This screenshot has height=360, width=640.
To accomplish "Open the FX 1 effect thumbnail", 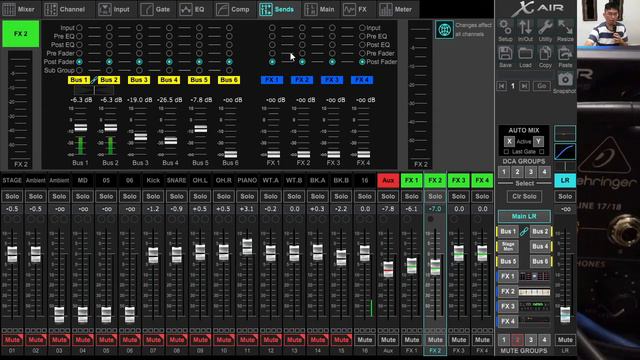I will [x=534, y=276].
